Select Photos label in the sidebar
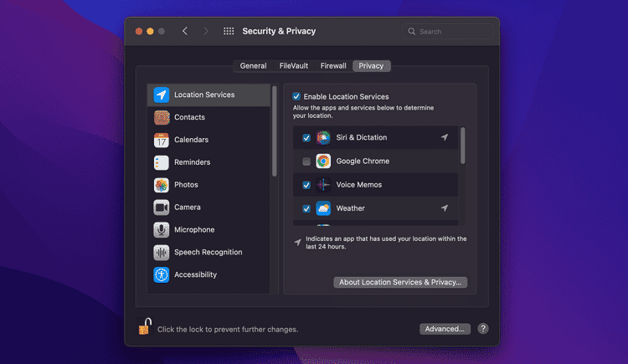Screen dimensions: 628x364 (x=186, y=185)
